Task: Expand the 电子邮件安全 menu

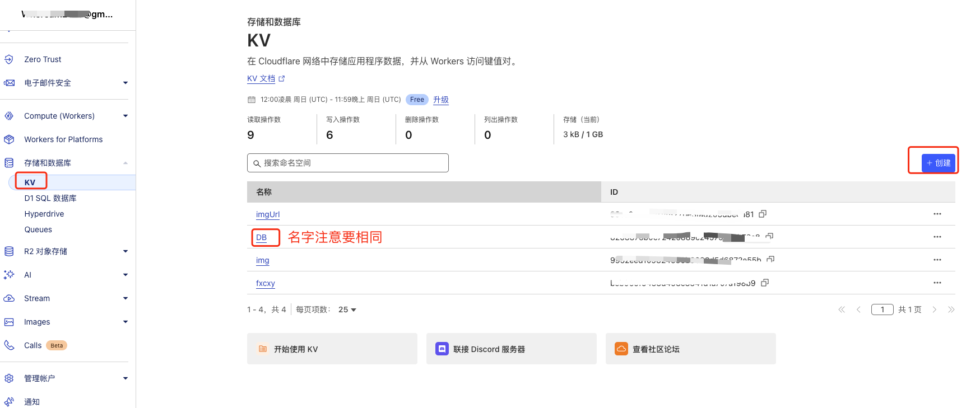Action: (126, 83)
